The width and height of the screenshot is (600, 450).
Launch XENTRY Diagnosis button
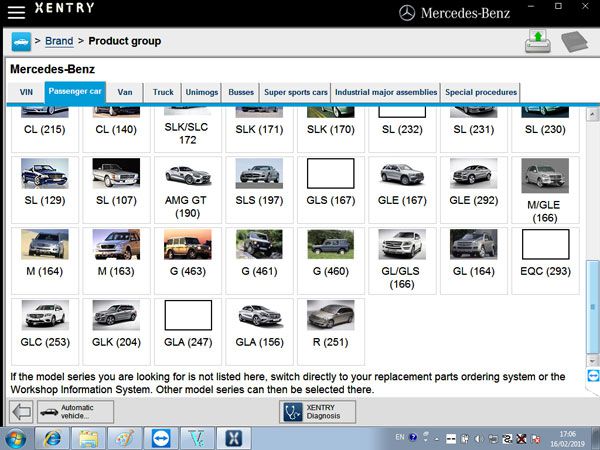tap(317, 412)
